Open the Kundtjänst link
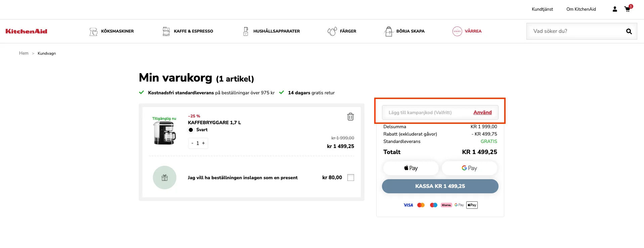The width and height of the screenshot is (644, 248). pos(542,9)
